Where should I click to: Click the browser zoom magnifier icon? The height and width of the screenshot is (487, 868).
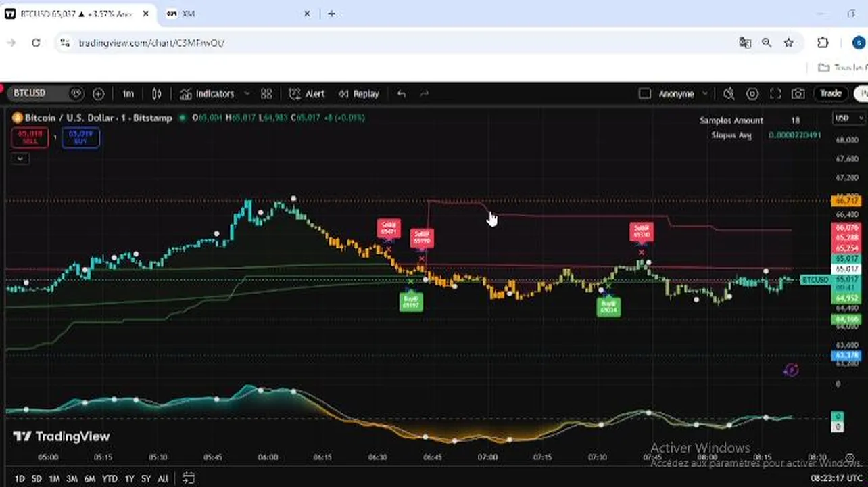[x=767, y=43]
